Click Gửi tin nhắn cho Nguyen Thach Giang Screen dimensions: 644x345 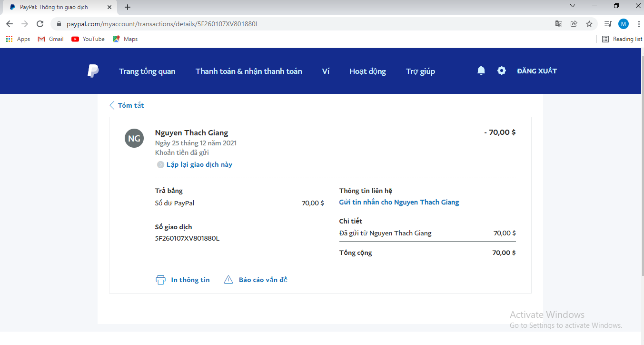(x=399, y=202)
